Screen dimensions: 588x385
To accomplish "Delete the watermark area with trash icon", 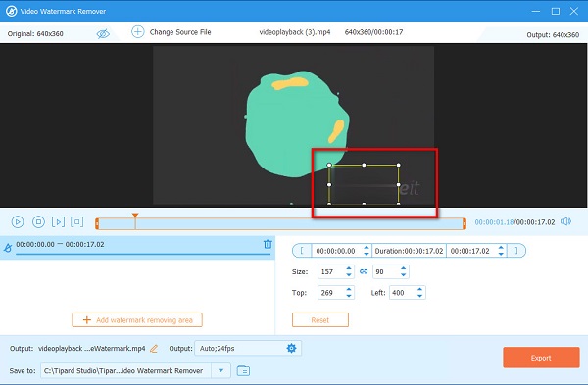I will 268,244.
